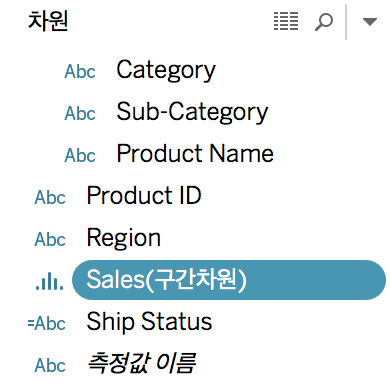This screenshot has height=388, width=390.
Task: Click the Abc type icon for Product ID
Action: (x=50, y=198)
